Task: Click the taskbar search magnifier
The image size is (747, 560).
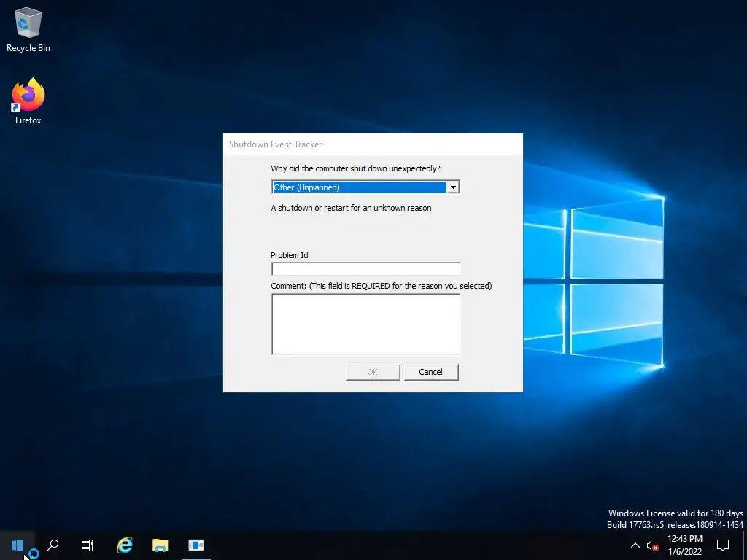Action: [53, 545]
